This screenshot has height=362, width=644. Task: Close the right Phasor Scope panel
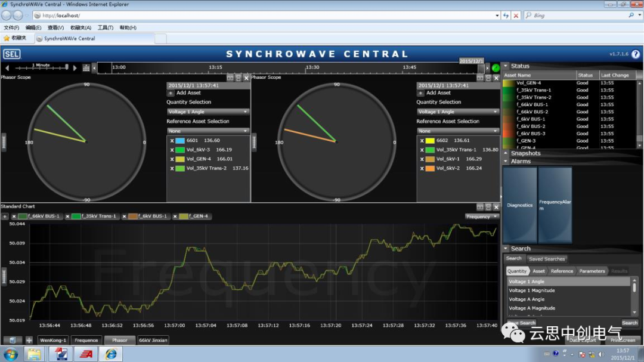click(x=496, y=78)
